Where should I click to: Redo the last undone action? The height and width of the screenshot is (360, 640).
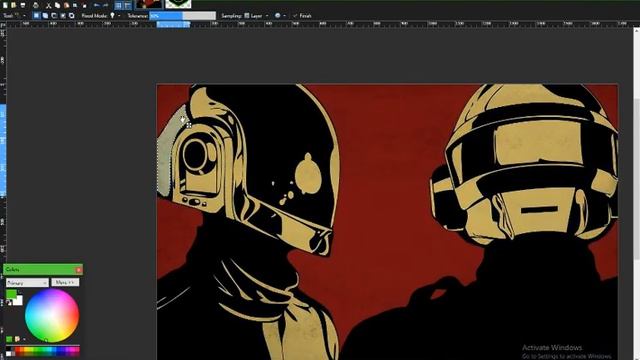click(106, 5)
